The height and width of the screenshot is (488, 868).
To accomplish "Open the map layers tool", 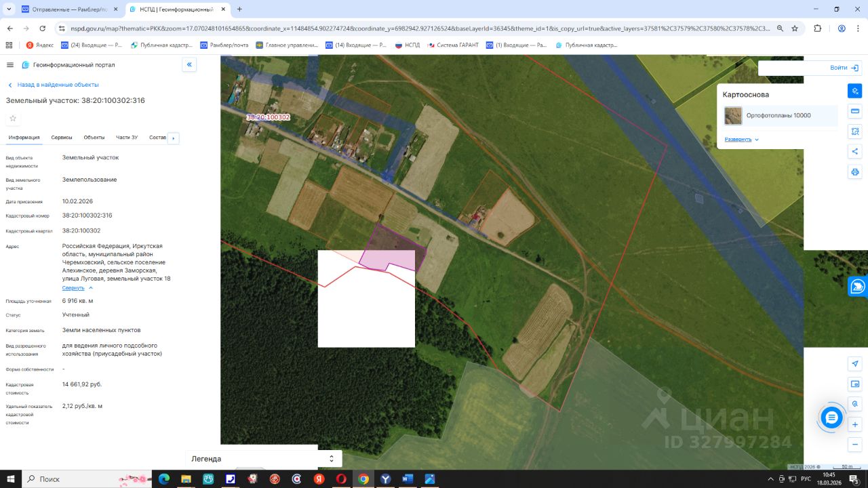I will point(855,91).
